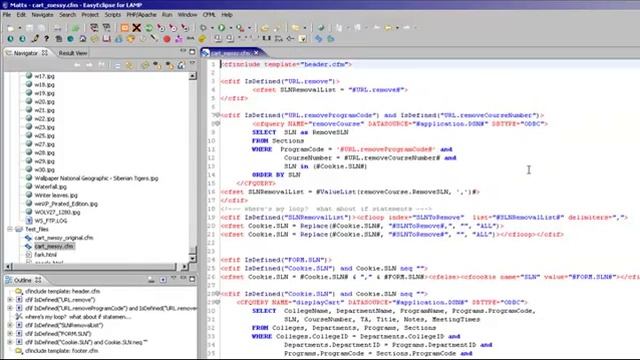The width and height of the screenshot is (640, 360).
Task: Click the green refresh arrows icon
Action: [x=149, y=28]
